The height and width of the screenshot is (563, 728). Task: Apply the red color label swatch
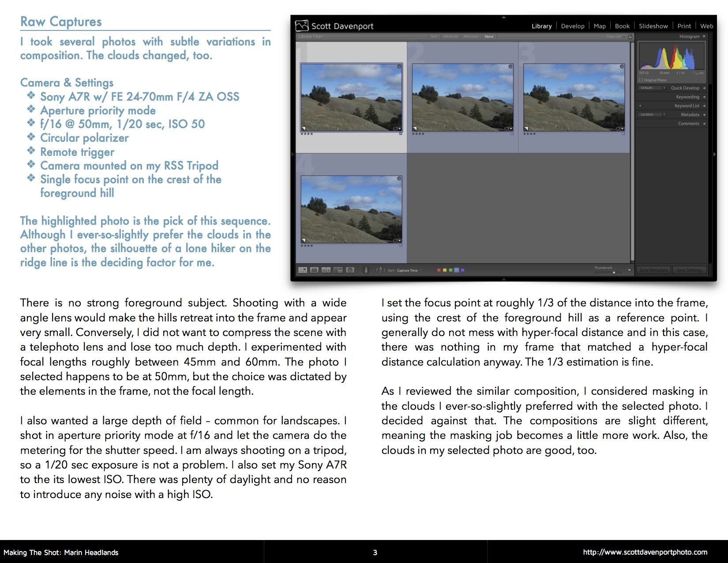439,270
